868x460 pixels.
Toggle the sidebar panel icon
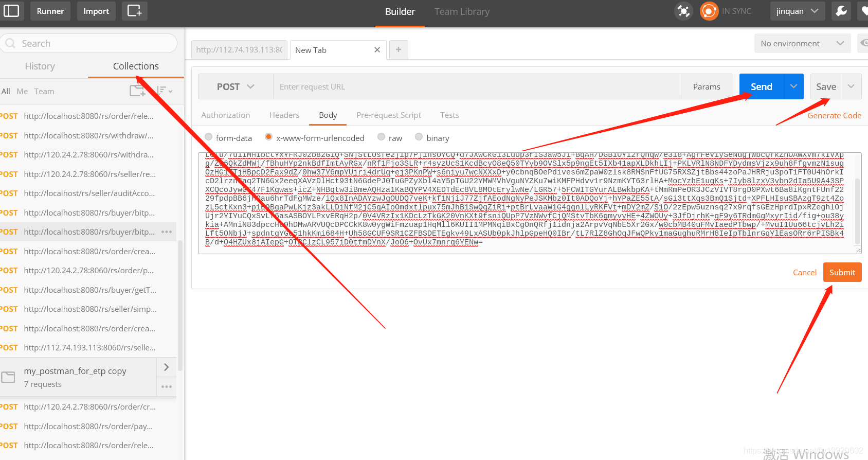(x=11, y=11)
